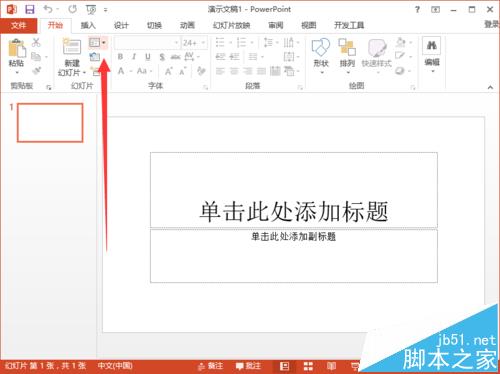
Task: Start slideshow from beginning via quick access toolbar
Action: click(91, 10)
